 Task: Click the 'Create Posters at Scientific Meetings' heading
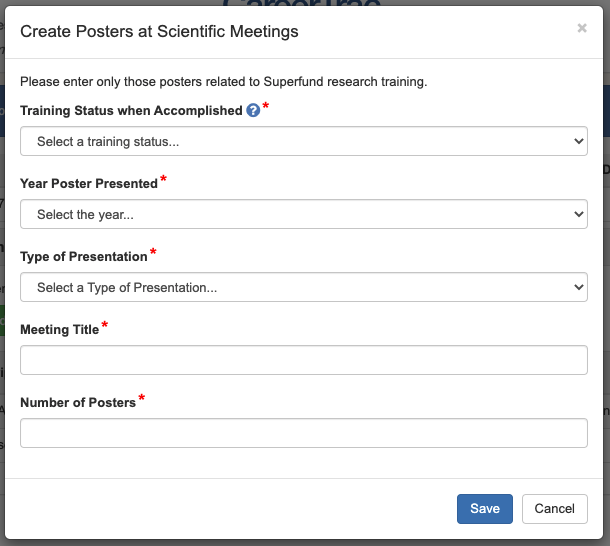(159, 32)
